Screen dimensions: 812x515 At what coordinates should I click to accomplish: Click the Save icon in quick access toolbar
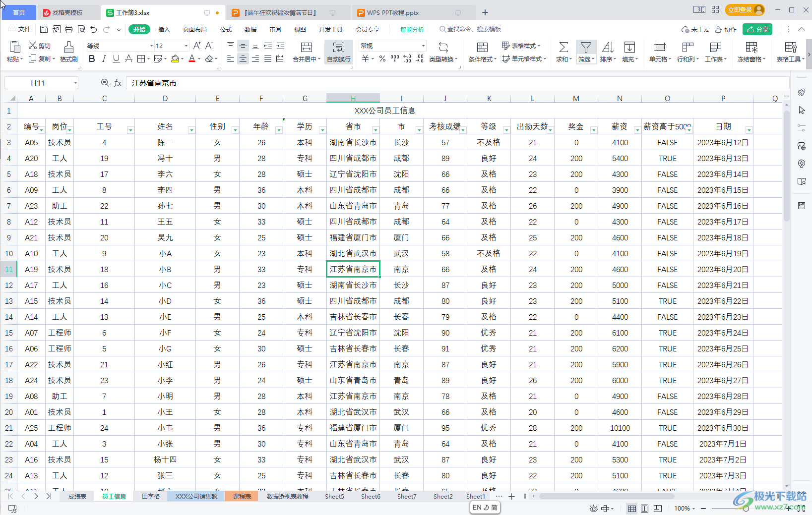pyautogui.click(x=44, y=29)
